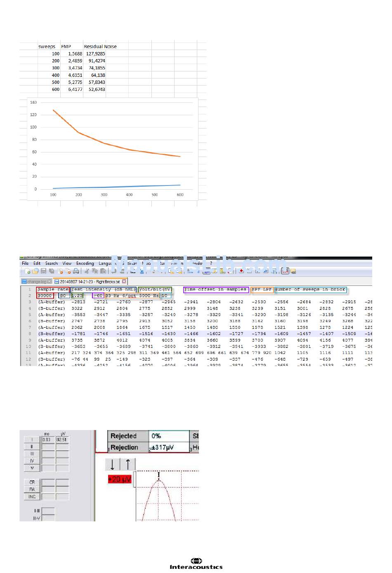392x573 pixels.
Task: Click the 'Residual Noise' header cell
Action: 100,47
